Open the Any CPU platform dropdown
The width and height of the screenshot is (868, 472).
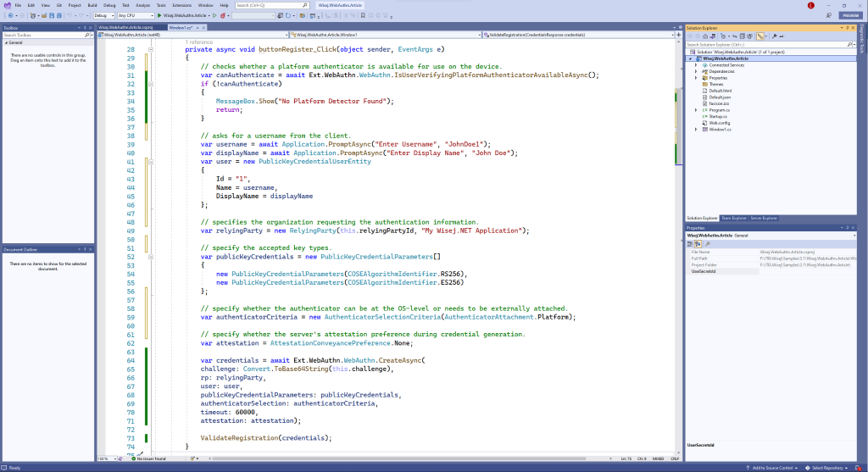pyautogui.click(x=135, y=15)
